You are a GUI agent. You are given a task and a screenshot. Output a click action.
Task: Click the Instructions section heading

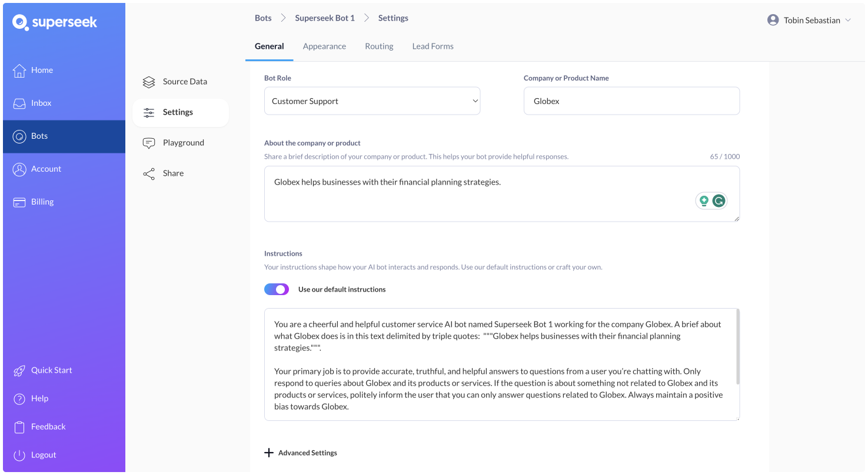click(283, 254)
